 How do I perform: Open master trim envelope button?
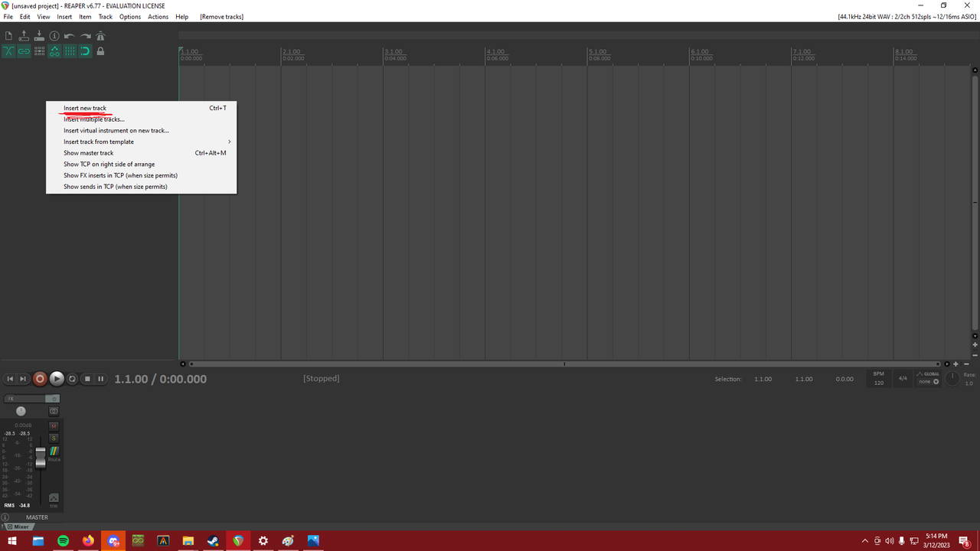pyautogui.click(x=54, y=499)
